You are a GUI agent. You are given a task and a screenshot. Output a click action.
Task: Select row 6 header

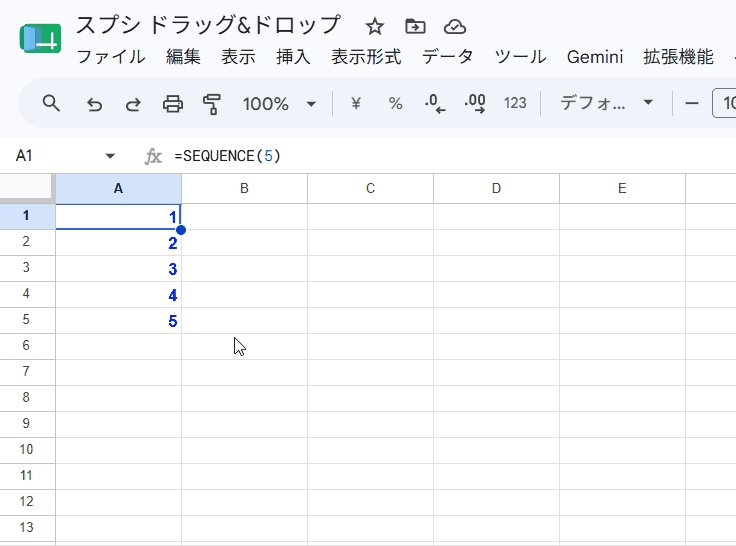pos(26,346)
